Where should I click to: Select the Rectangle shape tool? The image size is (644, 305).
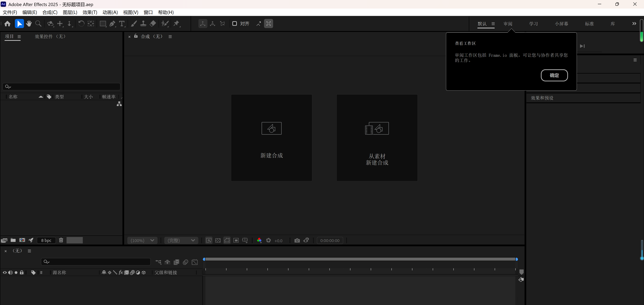[x=103, y=24]
